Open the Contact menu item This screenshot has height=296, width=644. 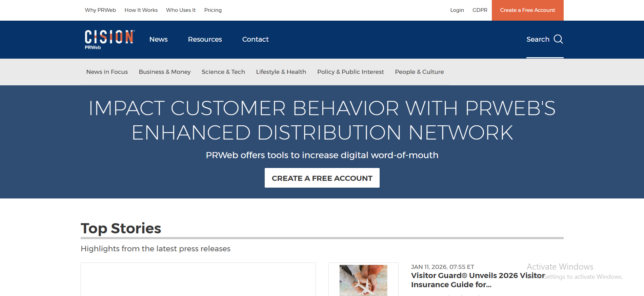coord(256,39)
